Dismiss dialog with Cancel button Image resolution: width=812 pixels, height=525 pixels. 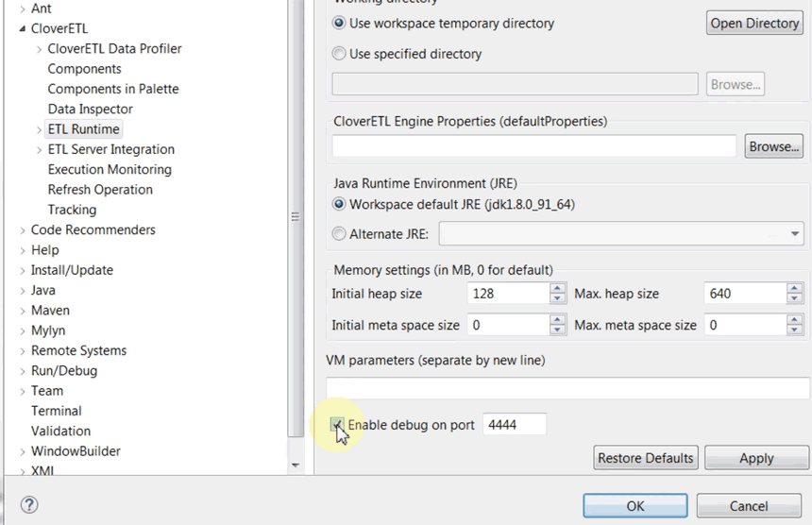749,505
